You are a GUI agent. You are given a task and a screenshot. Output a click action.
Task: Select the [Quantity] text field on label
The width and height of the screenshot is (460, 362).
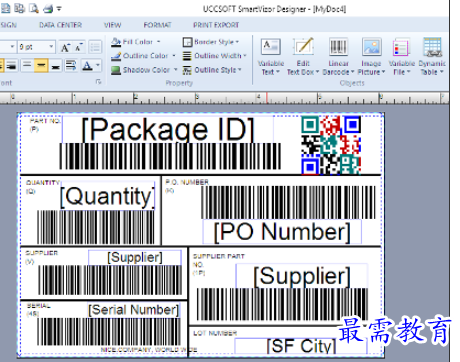108,196
